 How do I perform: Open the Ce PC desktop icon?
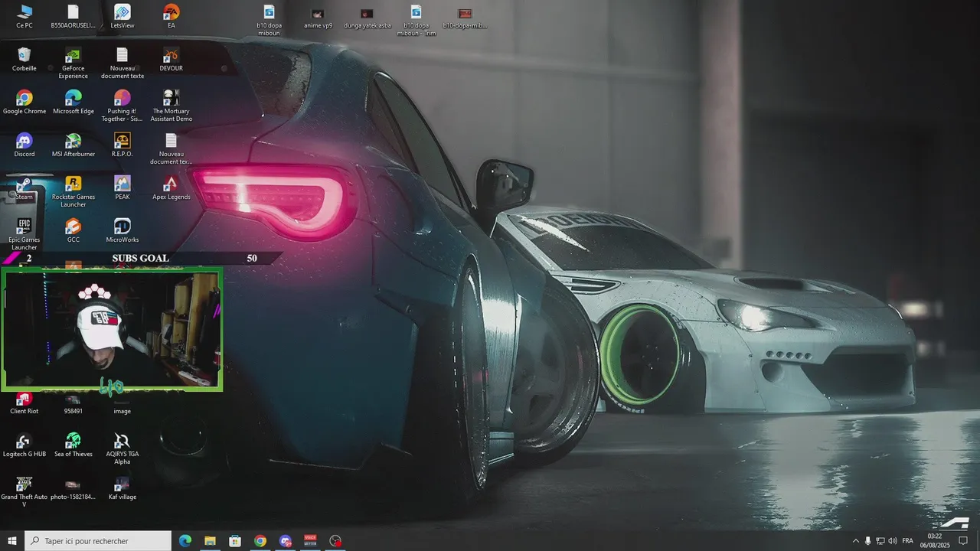tap(24, 16)
